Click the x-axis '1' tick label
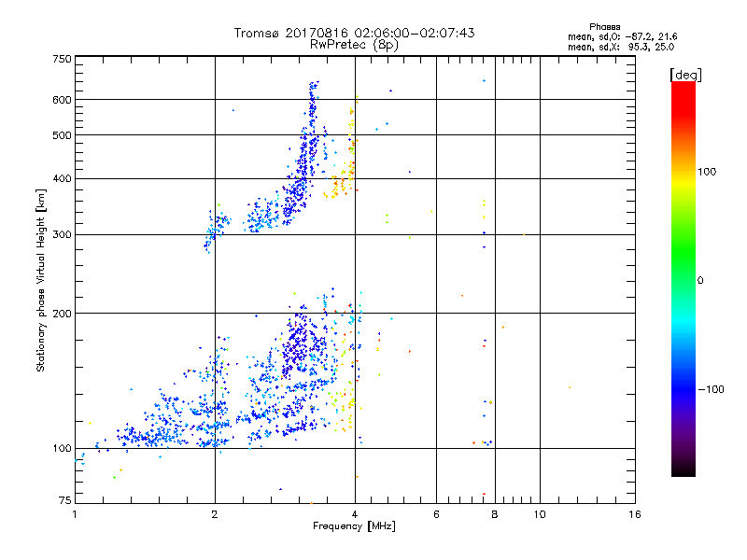 click(75, 514)
